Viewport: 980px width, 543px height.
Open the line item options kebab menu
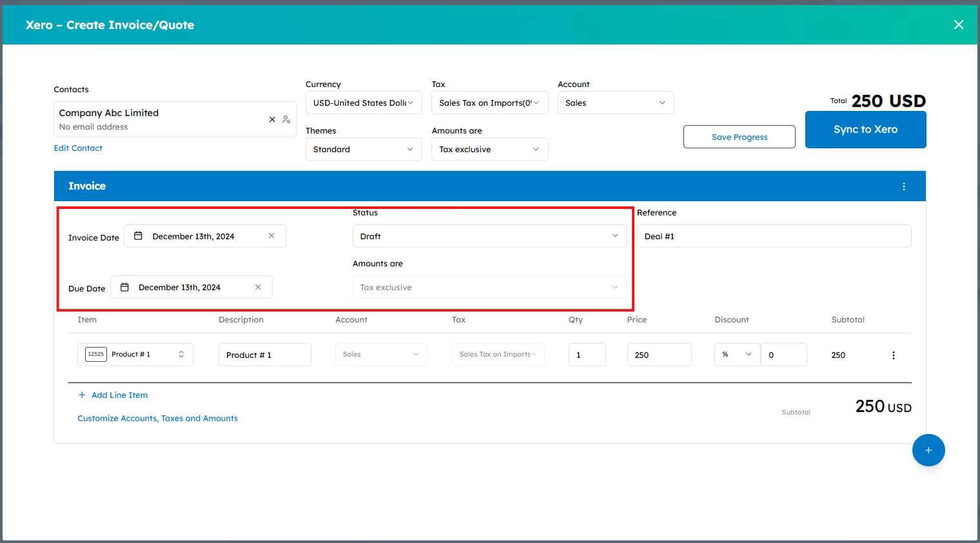(893, 354)
